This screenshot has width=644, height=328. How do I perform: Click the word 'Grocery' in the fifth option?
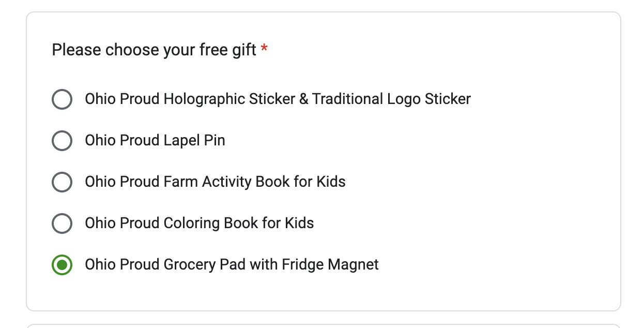(x=189, y=265)
